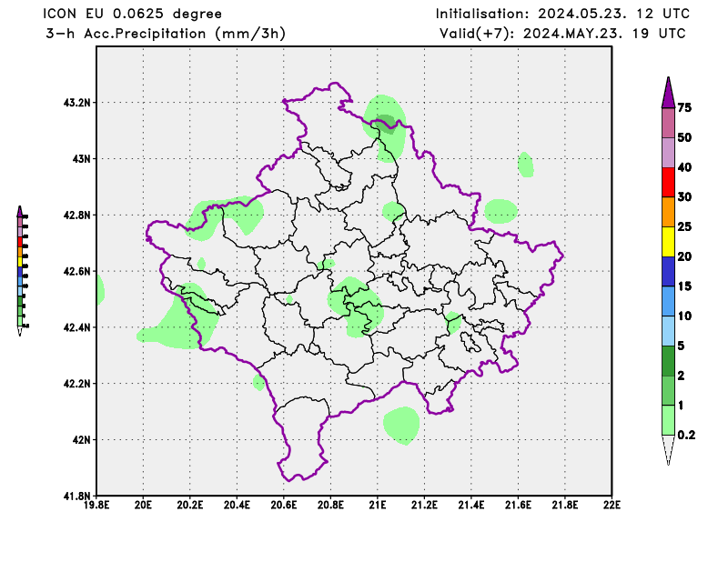This screenshot has width=728, height=562.
Task: Click the "20.8E" longitude label
Action: click(330, 505)
